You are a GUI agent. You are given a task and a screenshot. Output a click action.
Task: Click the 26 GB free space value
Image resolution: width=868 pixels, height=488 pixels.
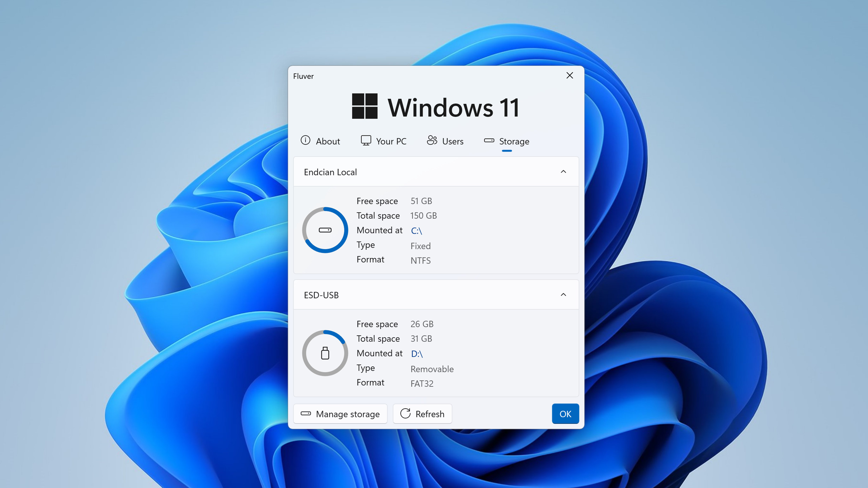point(422,324)
